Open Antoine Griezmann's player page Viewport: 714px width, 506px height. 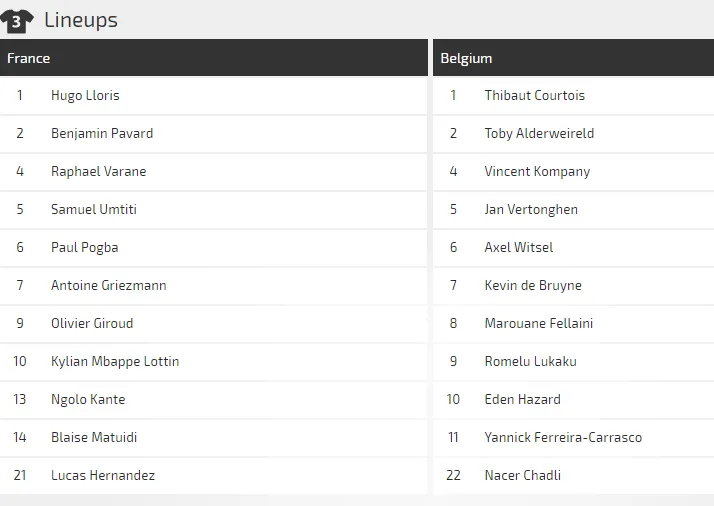pyautogui.click(x=109, y=286)
